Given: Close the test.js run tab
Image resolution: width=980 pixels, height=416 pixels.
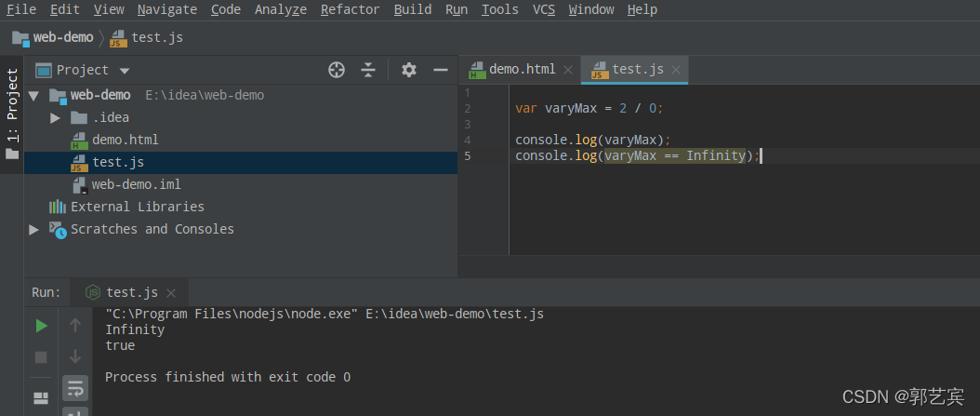Looking at the screenshot, I should point(171,293).
